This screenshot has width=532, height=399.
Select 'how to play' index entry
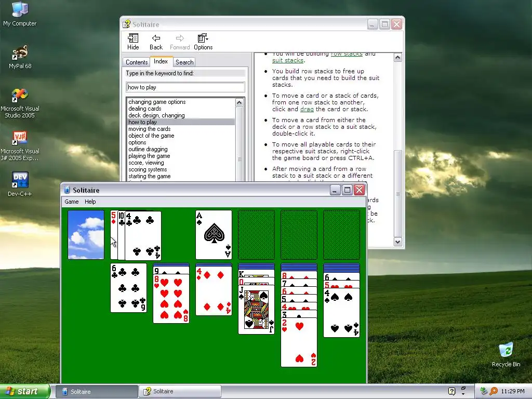click(181, 122)
